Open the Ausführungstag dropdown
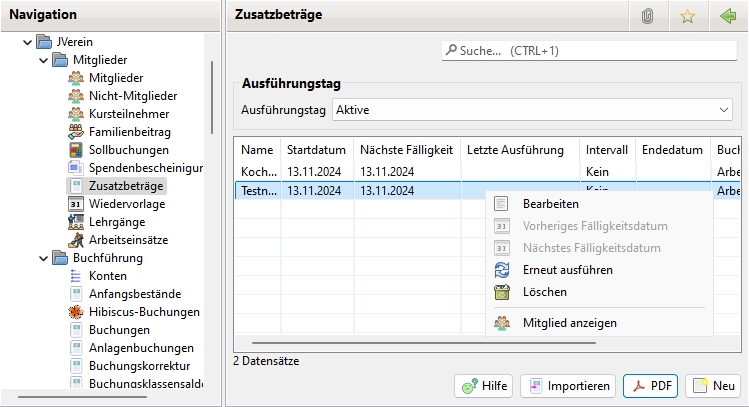 pyautogui.click(x=532, y=109)
